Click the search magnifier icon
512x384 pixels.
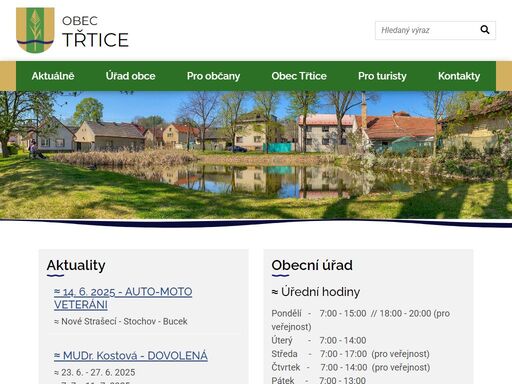coord(485,30)
